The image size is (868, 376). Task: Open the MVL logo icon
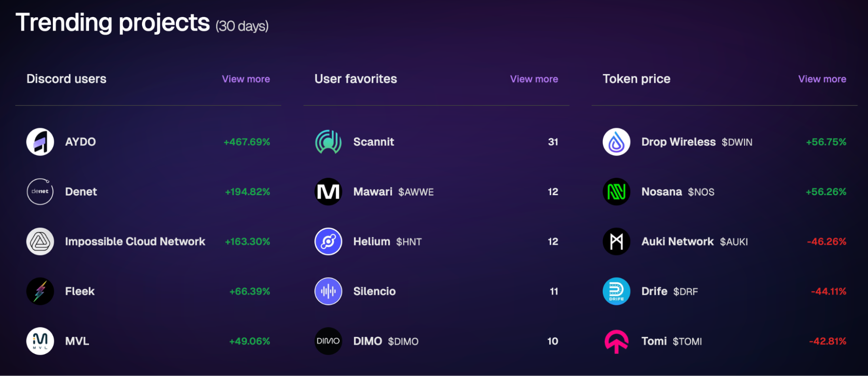pos(40,341)
